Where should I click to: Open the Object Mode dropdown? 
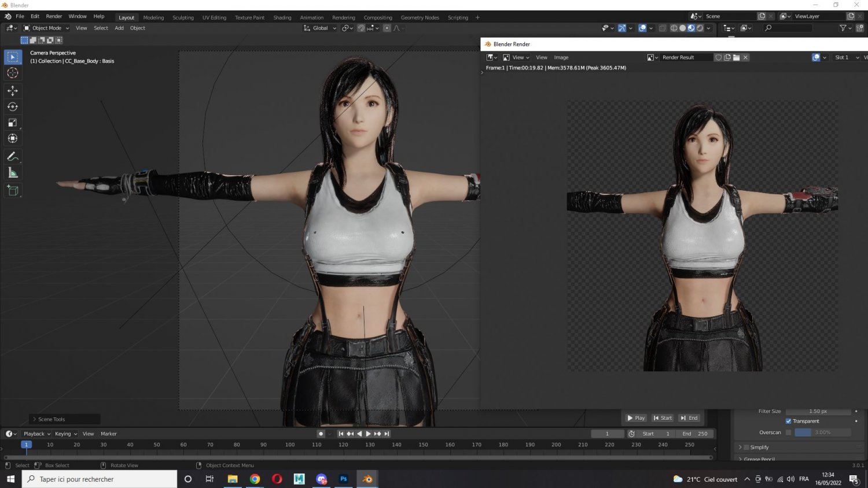(x=46, y=28)
